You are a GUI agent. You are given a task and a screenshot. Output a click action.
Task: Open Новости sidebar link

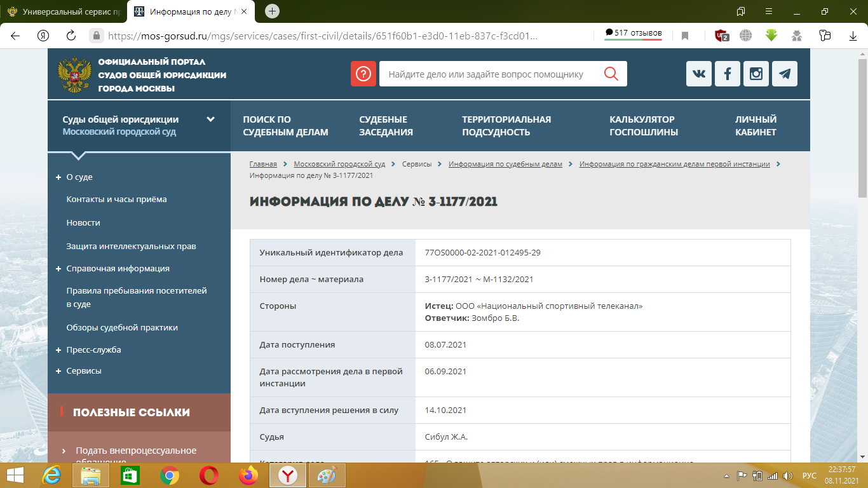point(83,222)
